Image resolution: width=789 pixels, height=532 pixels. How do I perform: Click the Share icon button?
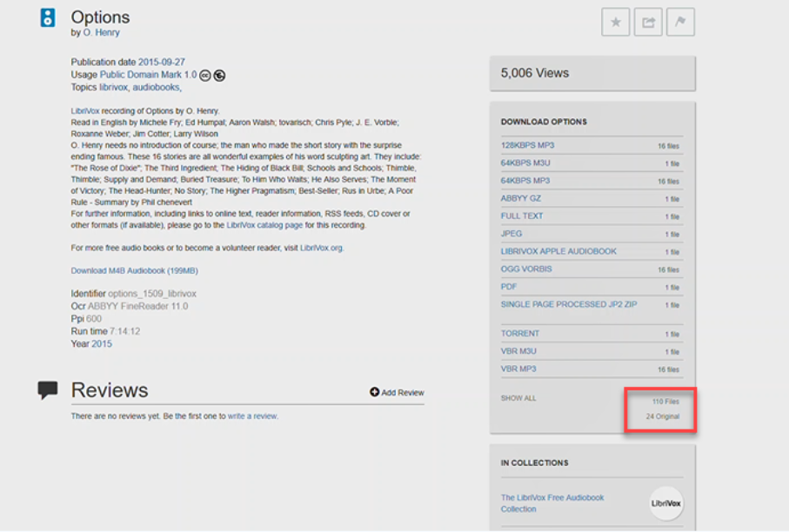pos(647,22)
